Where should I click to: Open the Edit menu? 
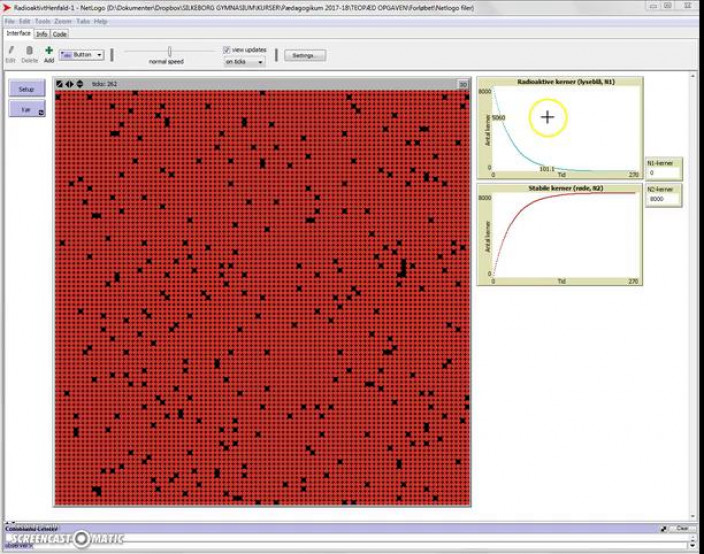tap(24, 22)
